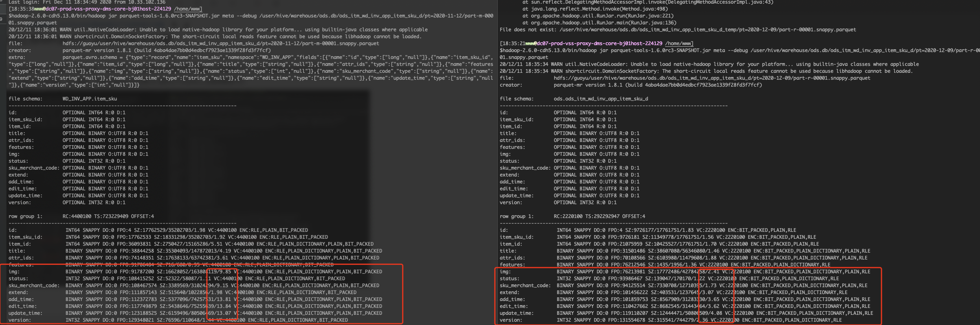The width and height of the screenshot is (980, 325).
Task: Click 'RC:2220100' in right pane row group line
Action: pyautogui.click(x=568, y=216)
